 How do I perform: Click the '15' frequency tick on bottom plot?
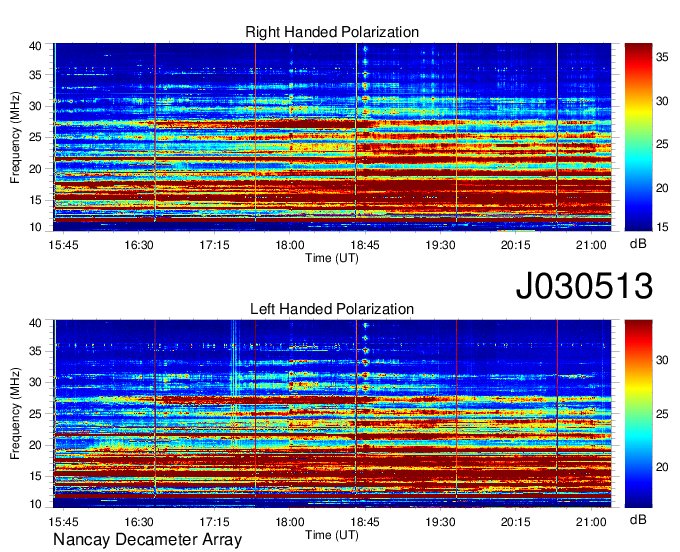click(35, 476)
